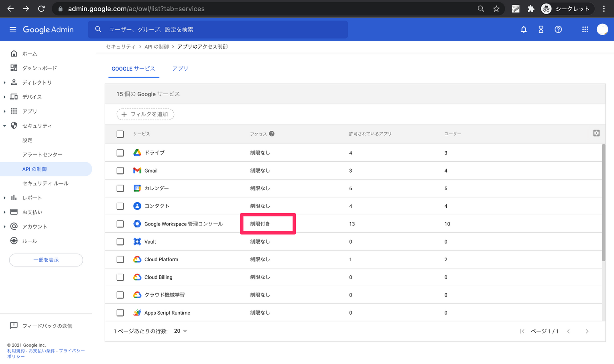The image size is (614, 364).
Task: Expand the デバイス sidebar section
Action: [4, 97]
